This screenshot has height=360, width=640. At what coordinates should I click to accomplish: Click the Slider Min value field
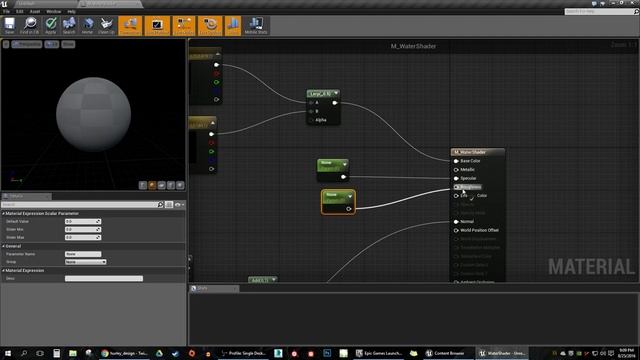83,229
